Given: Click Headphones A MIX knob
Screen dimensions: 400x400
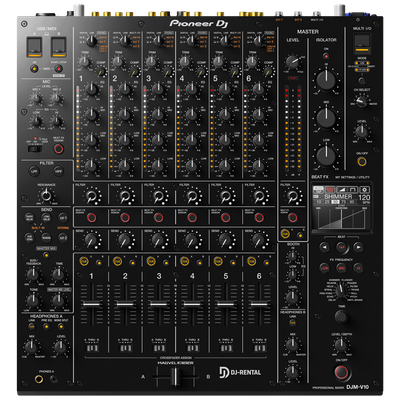Looking at the screenshot, I should [x=31, y=347].
